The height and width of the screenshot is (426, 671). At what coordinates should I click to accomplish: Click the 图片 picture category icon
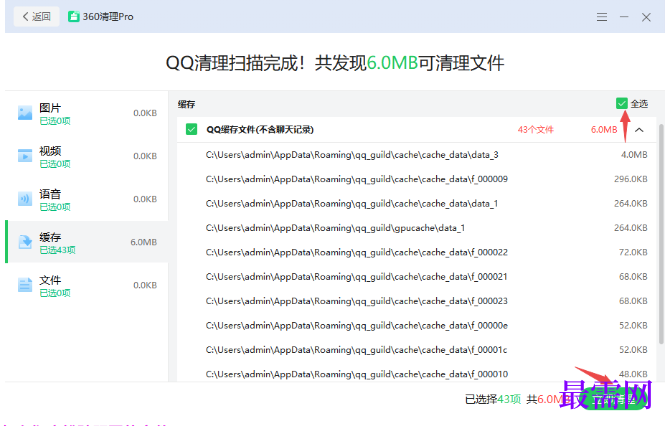25,113
